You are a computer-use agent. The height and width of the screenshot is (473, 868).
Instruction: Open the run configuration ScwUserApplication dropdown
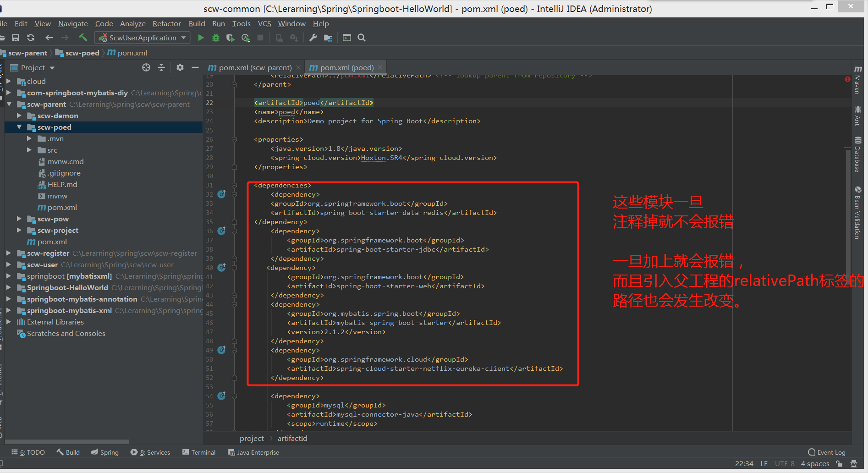coord(143,38)
